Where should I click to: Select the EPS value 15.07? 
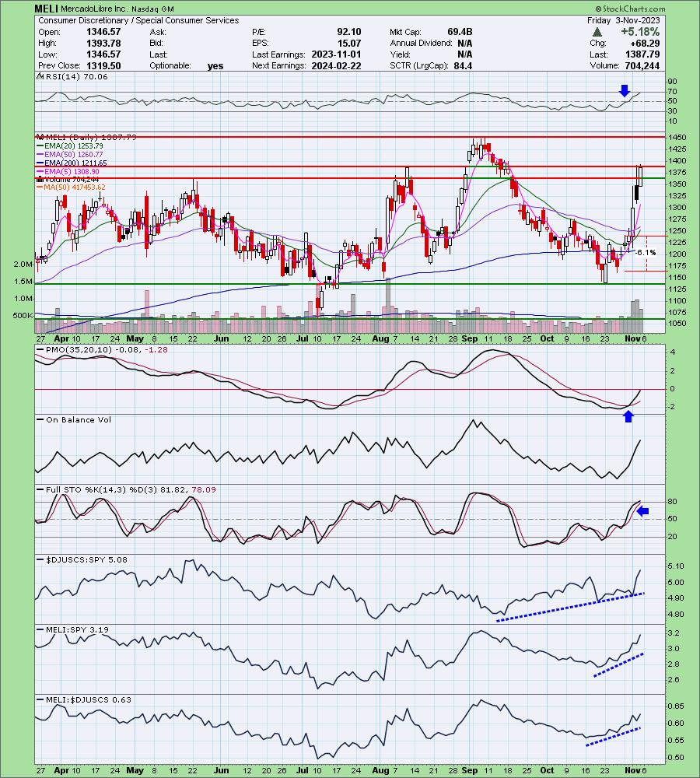point(348,43)
